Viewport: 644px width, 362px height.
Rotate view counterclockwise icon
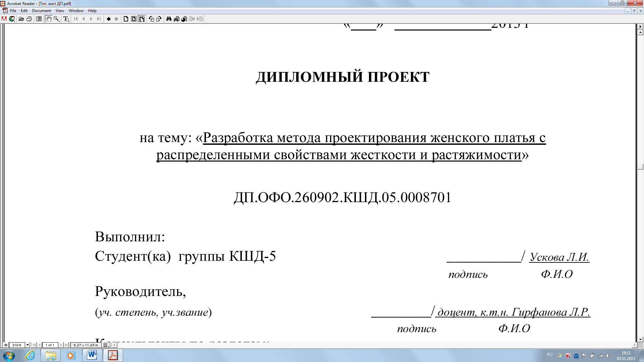151,19
